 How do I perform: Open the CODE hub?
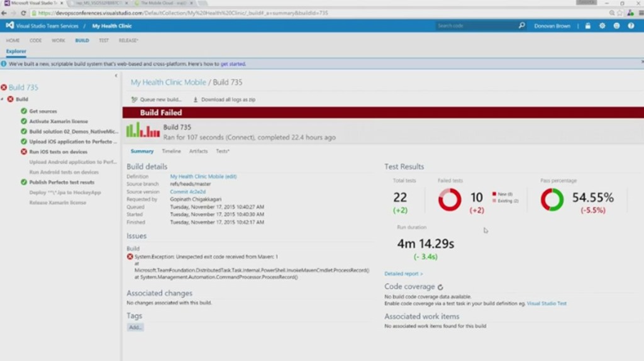(x=36, y=40)
